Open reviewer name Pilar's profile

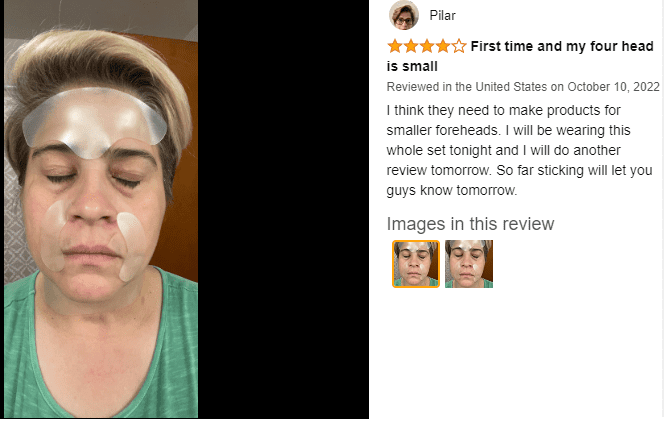tap(443, 15)
